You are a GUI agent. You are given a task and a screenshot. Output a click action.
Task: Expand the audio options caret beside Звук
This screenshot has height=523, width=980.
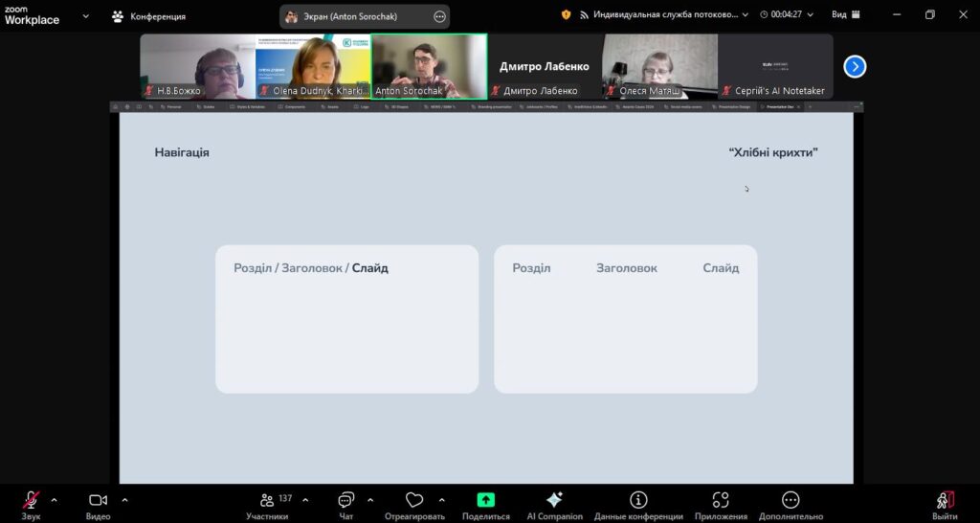pyautogui.click(x=54, y=500)
